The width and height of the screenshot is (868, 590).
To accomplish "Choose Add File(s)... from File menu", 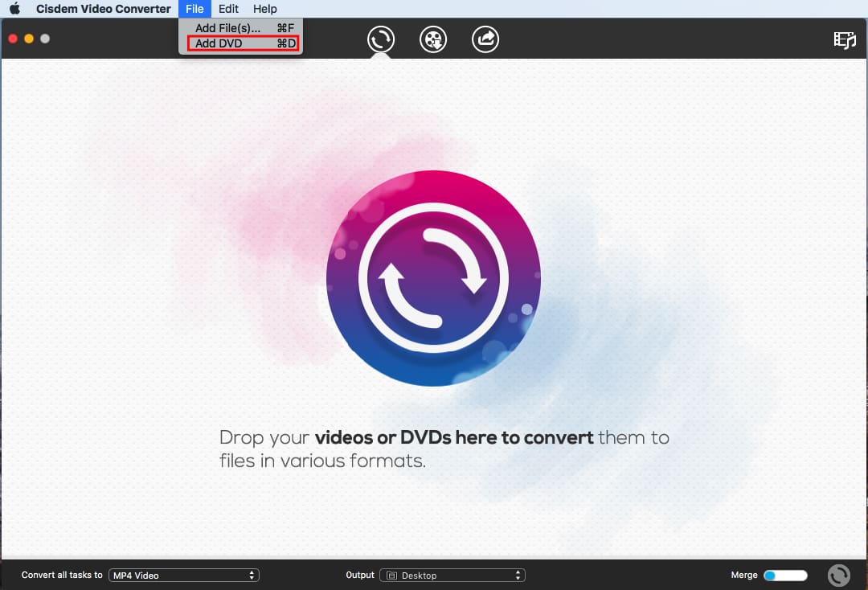I will pyautogui.click(x=241, y=27).
